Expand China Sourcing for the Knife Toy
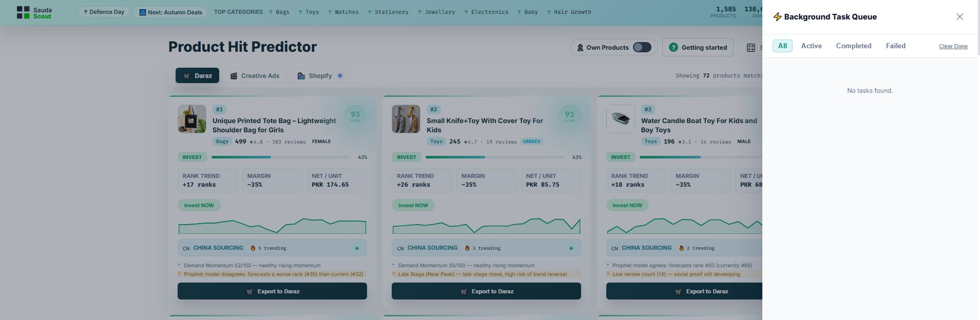This screenshot has height=320, width=980. [571, 248]
